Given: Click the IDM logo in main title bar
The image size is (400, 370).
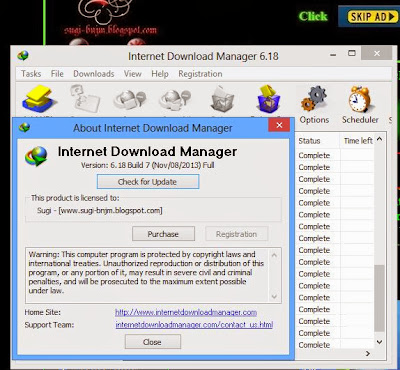Looking at the screenshot, I should (x=23, y=56).
